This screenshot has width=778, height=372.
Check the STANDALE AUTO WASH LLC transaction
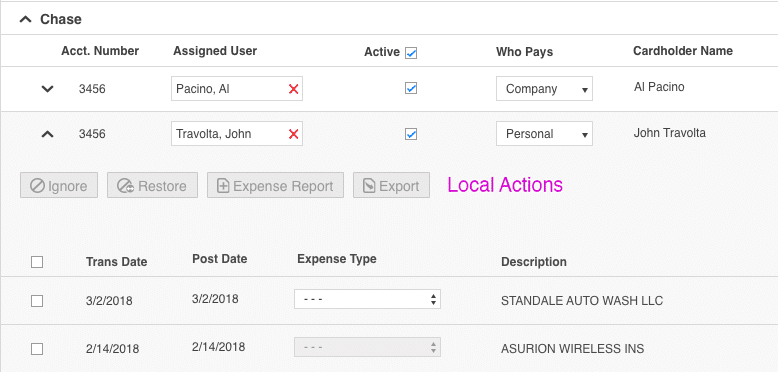coord(37,301)
